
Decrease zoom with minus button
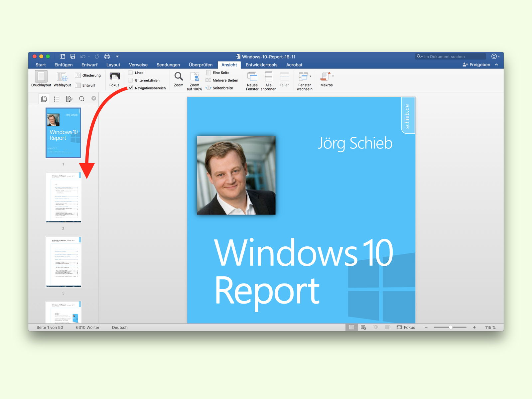pyautogui.click(x=426, y=328)
